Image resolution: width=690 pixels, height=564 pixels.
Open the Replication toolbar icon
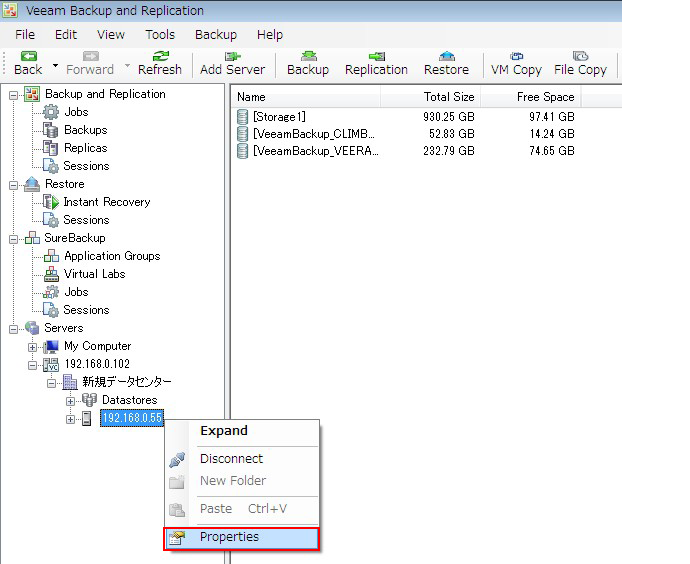coord(377,56)
